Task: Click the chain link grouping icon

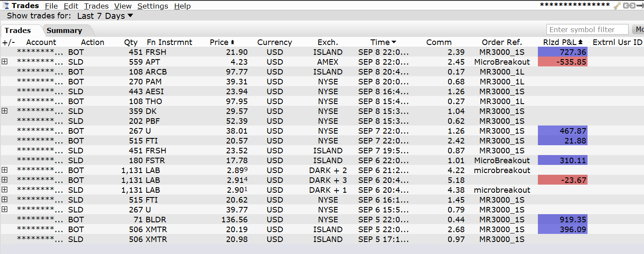Action: pyautogui.click(x=629, y=6)
